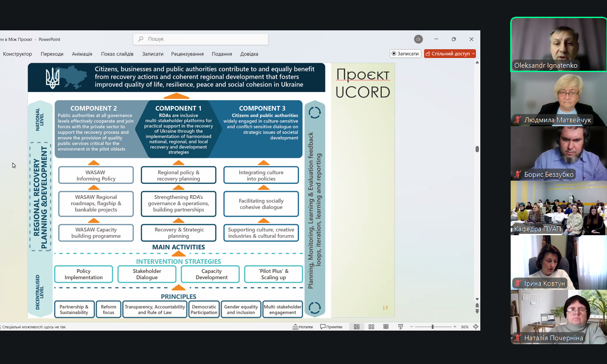Image resolution: width=607 pixels, height=364 pixels.
Task: Open the Рецензування ribbon tab
Action: click(x=187, y=54)
